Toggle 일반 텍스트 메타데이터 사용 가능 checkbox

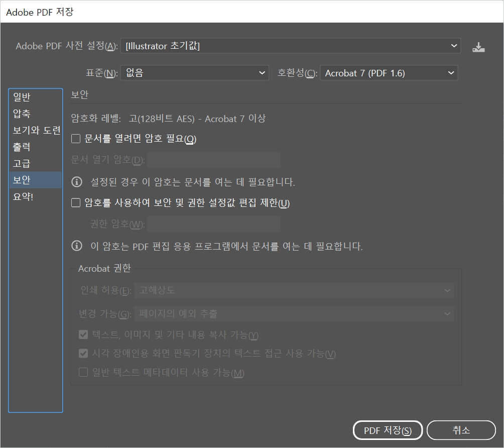pyautogui.click(x=83, y=372)
